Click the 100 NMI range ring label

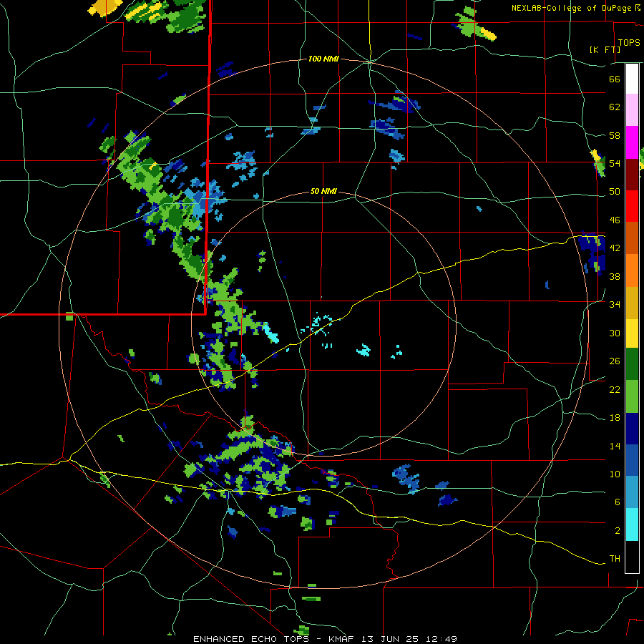click(x=323, y=59)
